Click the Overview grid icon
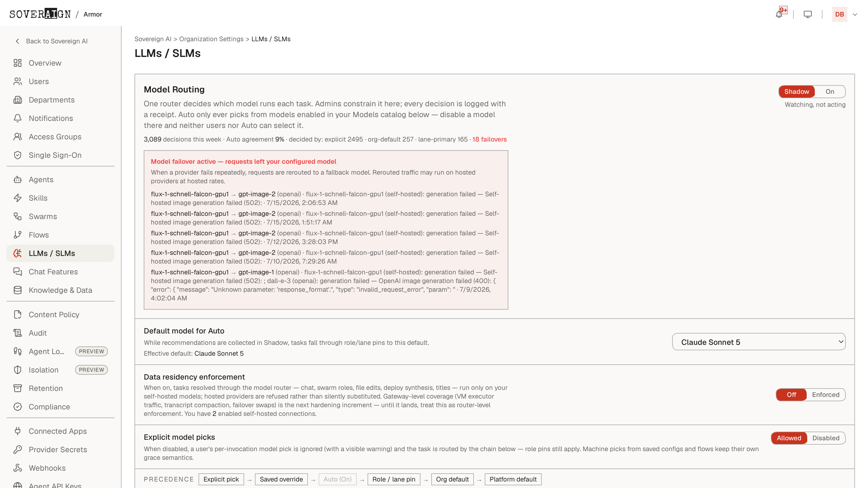This screenshot has width=868, height=488. (18, 63)
